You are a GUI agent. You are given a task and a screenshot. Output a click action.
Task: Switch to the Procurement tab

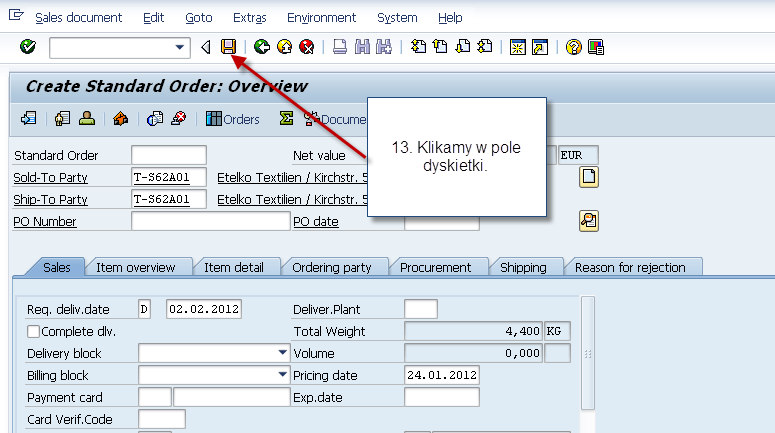pyautogui.click(x=435, y=267)
